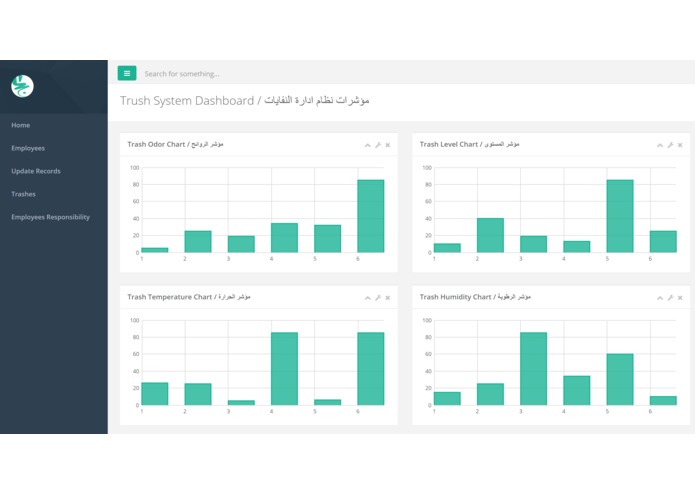This screenshot has height=494, width=695.
Task: Select bar 5 in Trash Level Chart
Action: tap(620, 216)
